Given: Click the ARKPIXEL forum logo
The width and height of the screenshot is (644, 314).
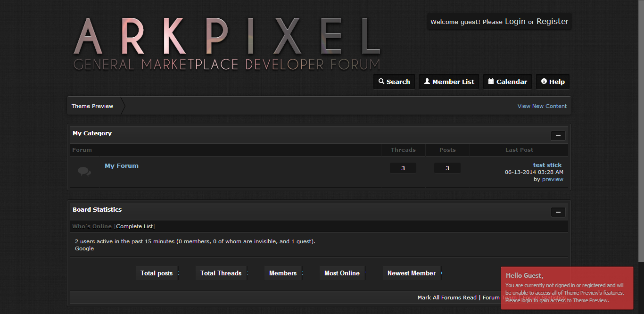Looking at the screenshot, I should (227, 43).
